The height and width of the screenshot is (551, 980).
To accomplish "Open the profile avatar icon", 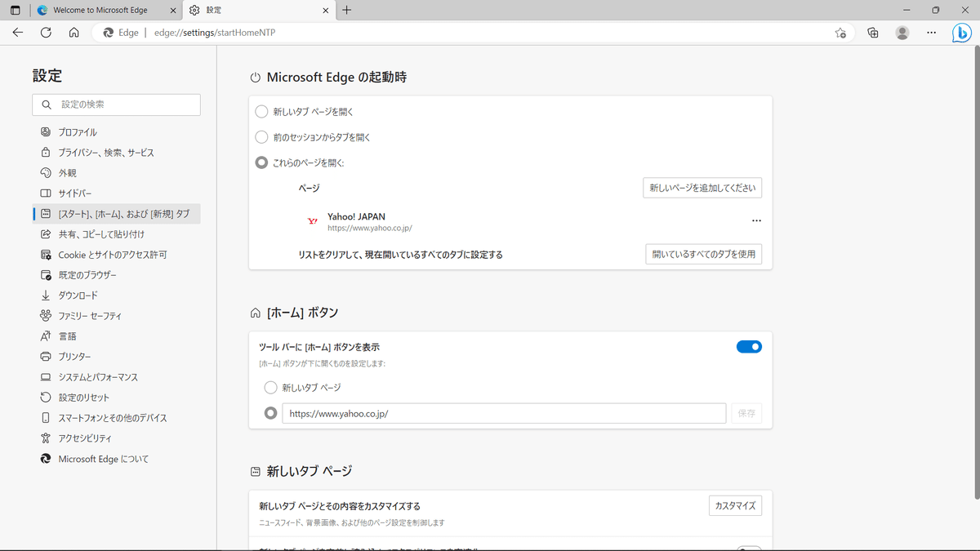I will pos(902,33).
